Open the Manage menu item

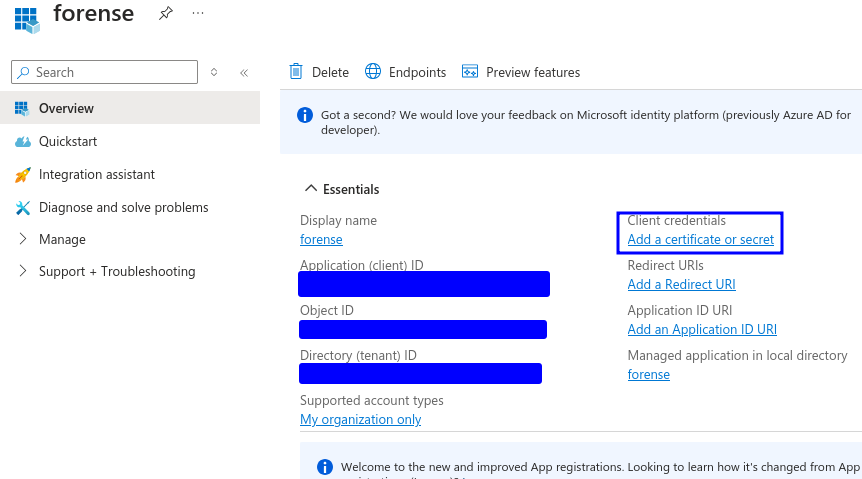click(62, 239)
